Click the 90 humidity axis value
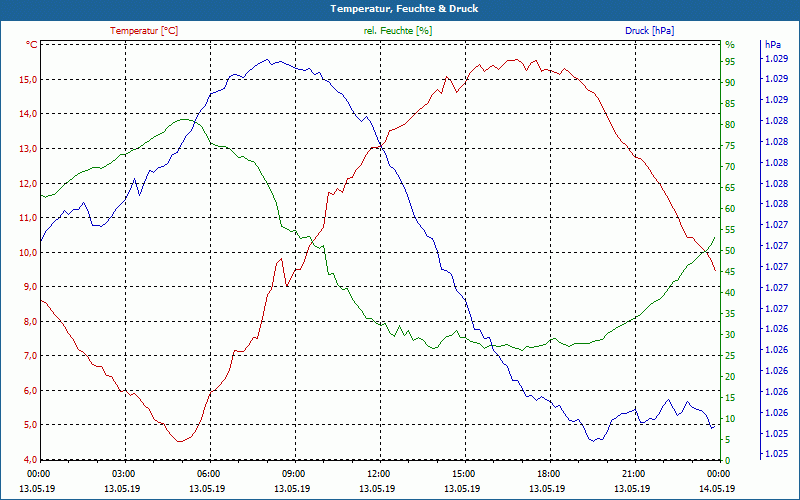800x500 pixels. point(730,83)
